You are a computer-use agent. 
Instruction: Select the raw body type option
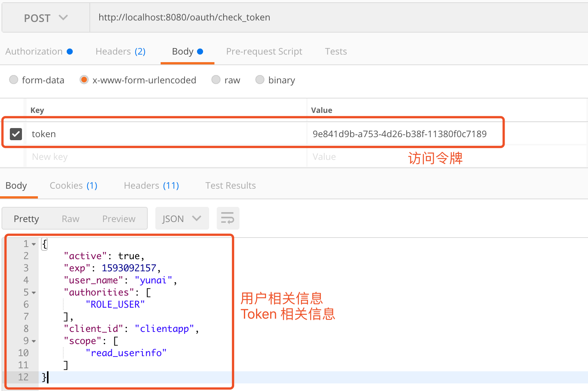tap(216, 80)
